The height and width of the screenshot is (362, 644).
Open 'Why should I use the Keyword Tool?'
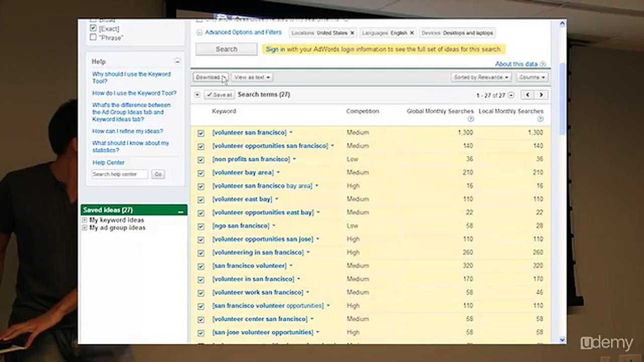(131, 77)
